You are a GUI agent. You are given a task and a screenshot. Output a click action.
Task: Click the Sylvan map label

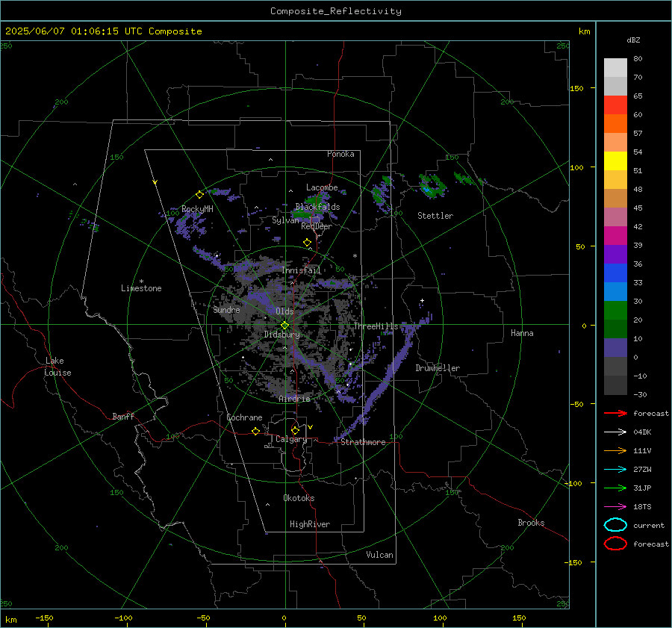point(285,220)
